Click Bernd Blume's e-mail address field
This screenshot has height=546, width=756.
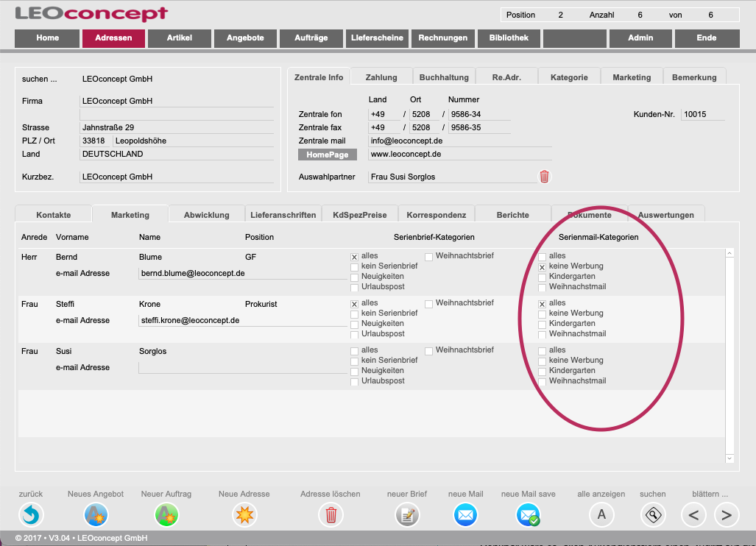point(242,273)
